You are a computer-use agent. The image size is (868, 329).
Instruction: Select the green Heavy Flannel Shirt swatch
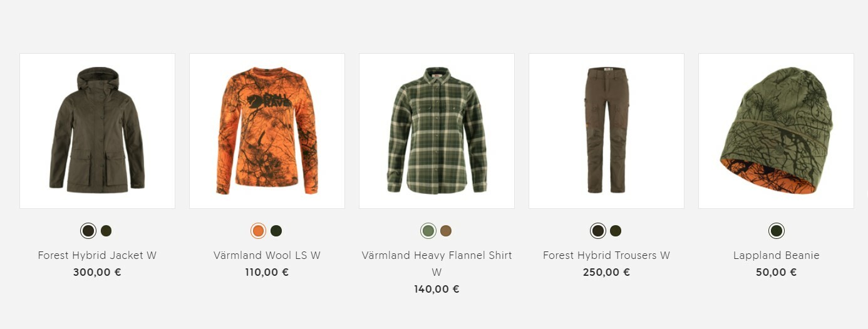point(428,231)
